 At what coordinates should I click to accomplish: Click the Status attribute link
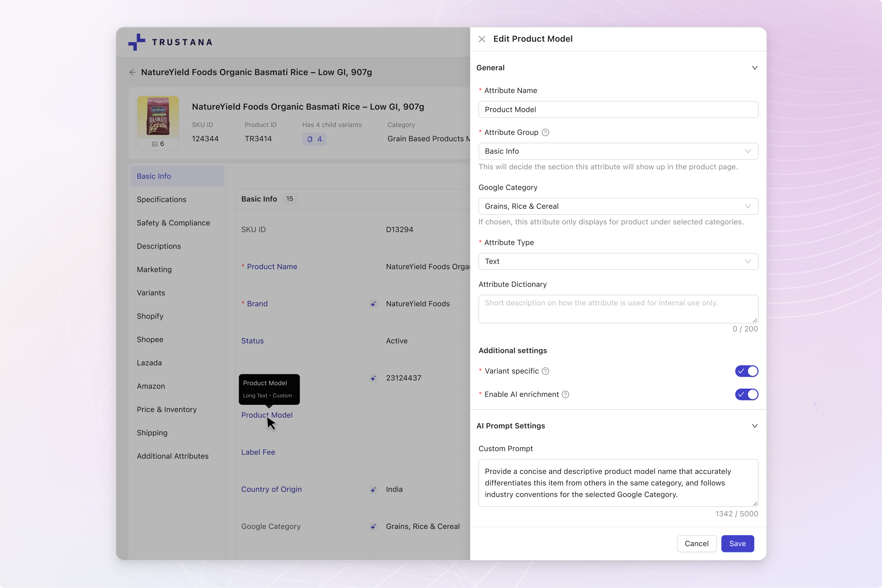tap(252, 341)
